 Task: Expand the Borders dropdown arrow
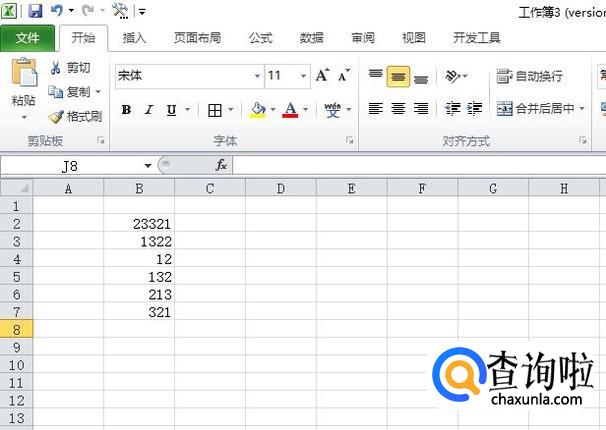[231, 110]
